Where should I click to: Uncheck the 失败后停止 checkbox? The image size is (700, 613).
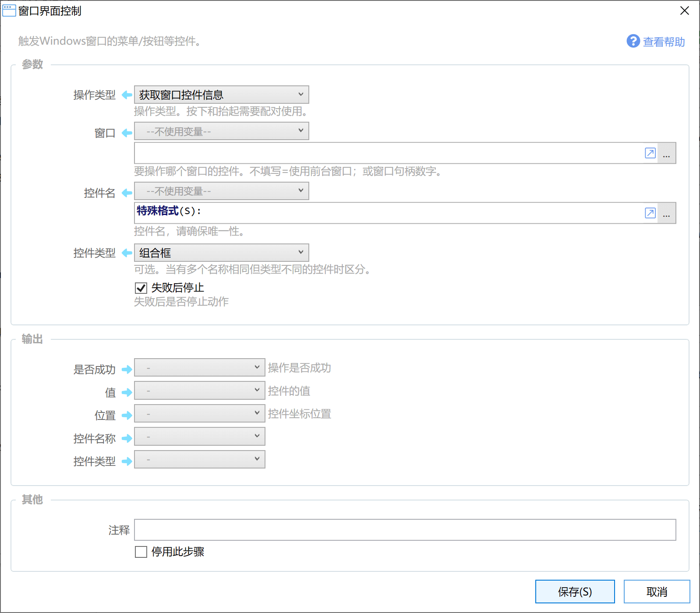141,288
